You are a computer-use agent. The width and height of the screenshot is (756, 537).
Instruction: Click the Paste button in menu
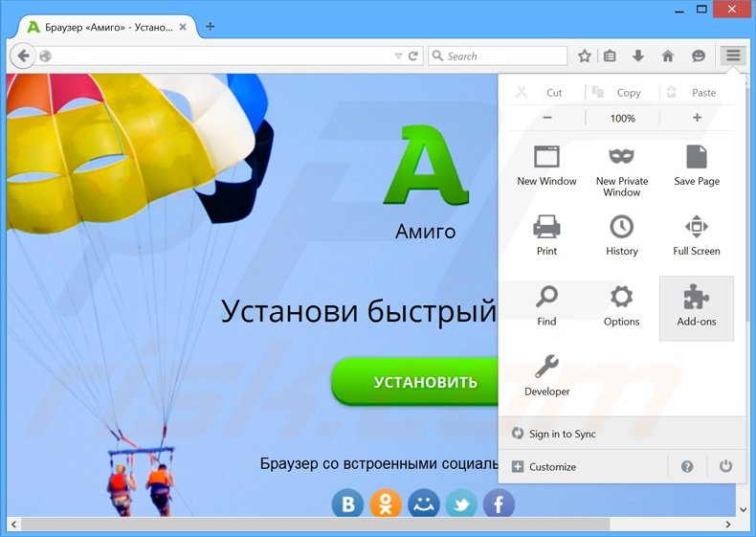(697, 92)
